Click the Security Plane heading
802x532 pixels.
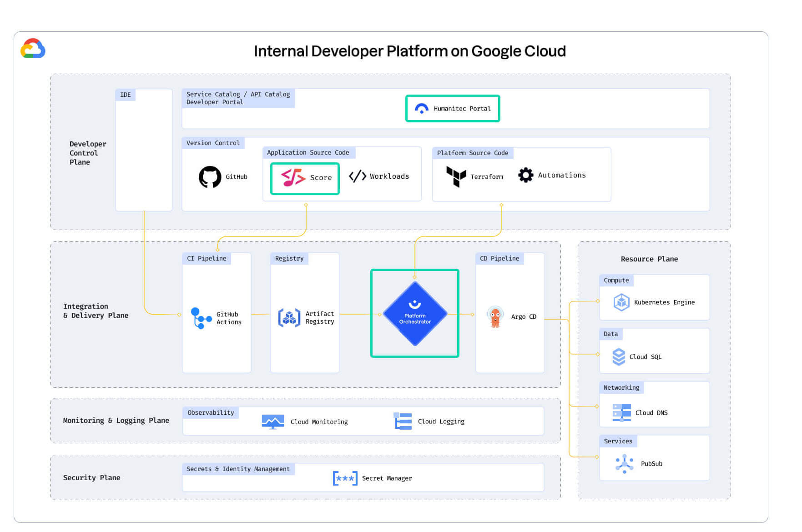pyautogui.click(x=91, y=478)
